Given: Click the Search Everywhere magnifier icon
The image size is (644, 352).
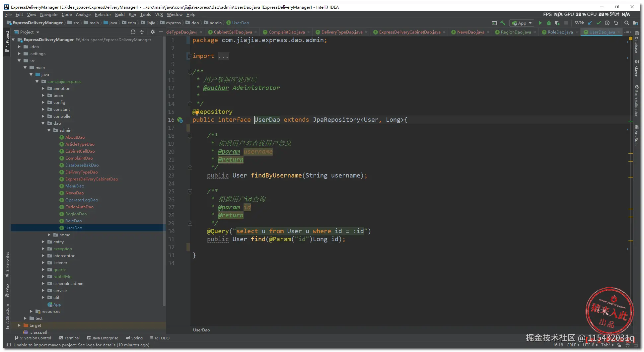Looking at the screenshot, I should 626,23.
